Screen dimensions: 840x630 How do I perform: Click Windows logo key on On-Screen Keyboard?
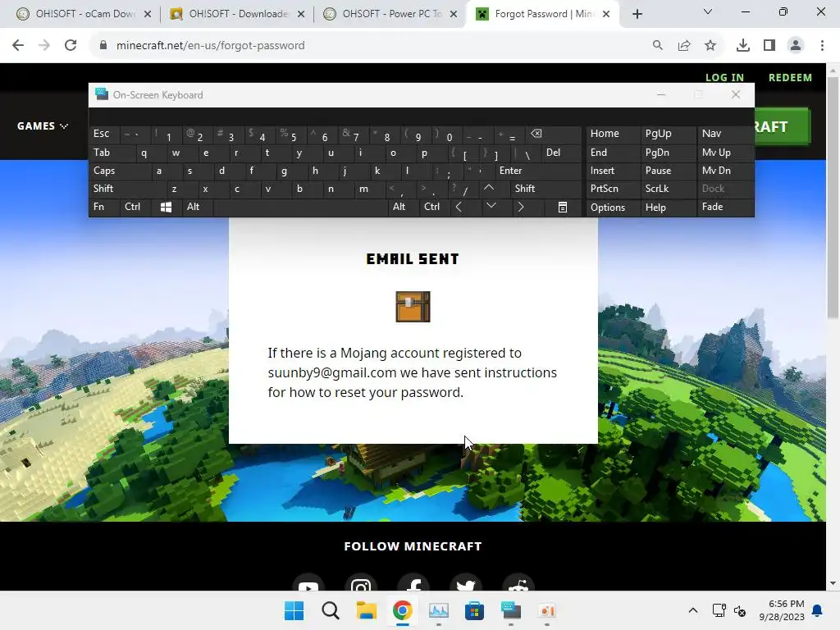click(x=166, y=208)
